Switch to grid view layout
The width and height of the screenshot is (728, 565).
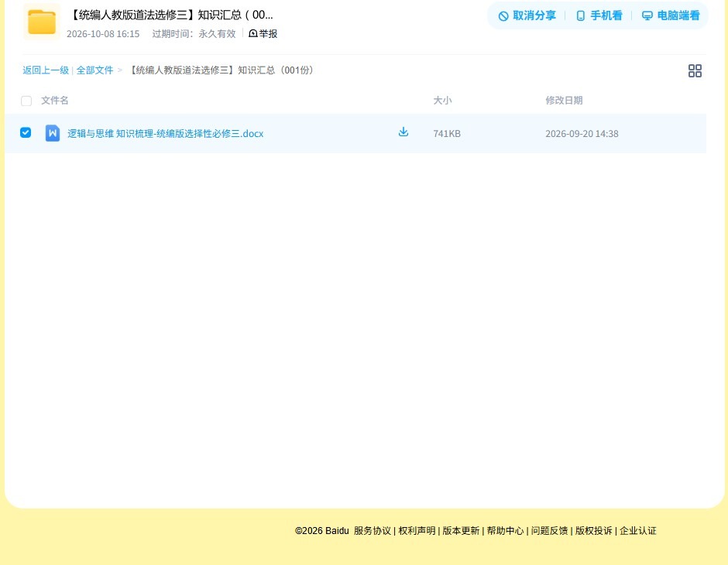point(695,70)
